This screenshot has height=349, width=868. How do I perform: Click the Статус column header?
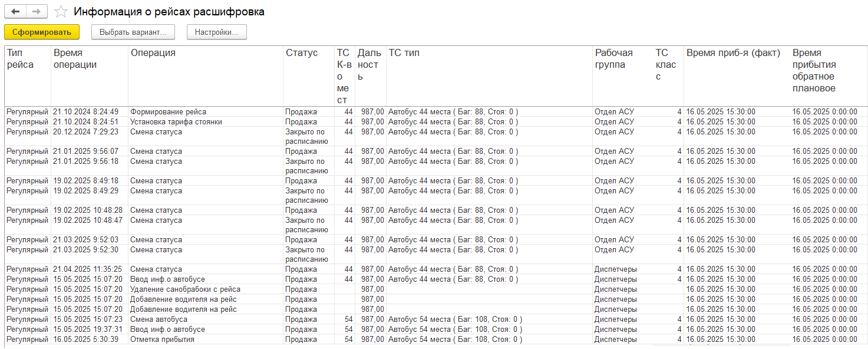pyautogui.click(x=302, y=53)
